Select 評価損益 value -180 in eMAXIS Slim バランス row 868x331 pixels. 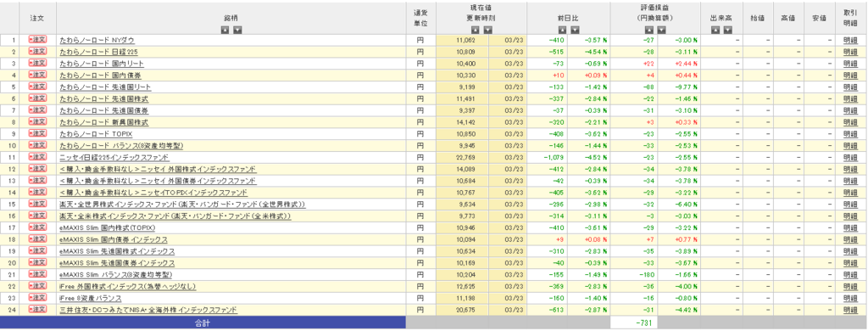648,274
